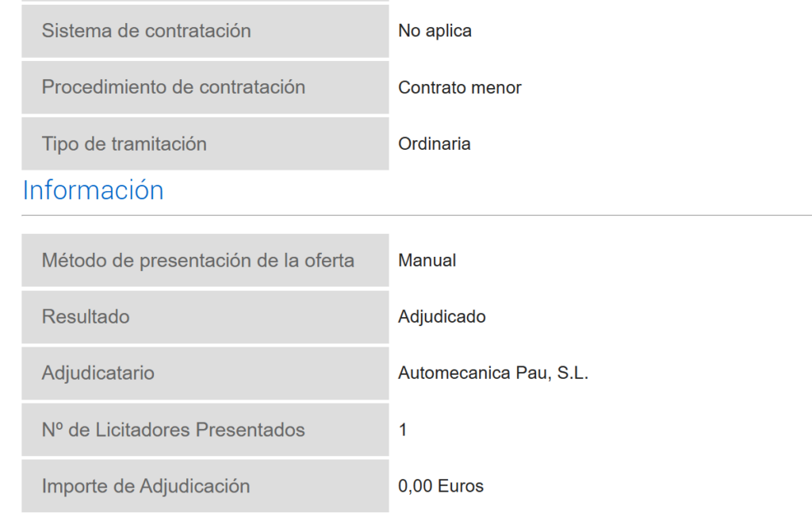The height and width of the screenshot is (513, 812).
Task: Select the Tipo de tramitación label
Action: (x=205, y=144)
